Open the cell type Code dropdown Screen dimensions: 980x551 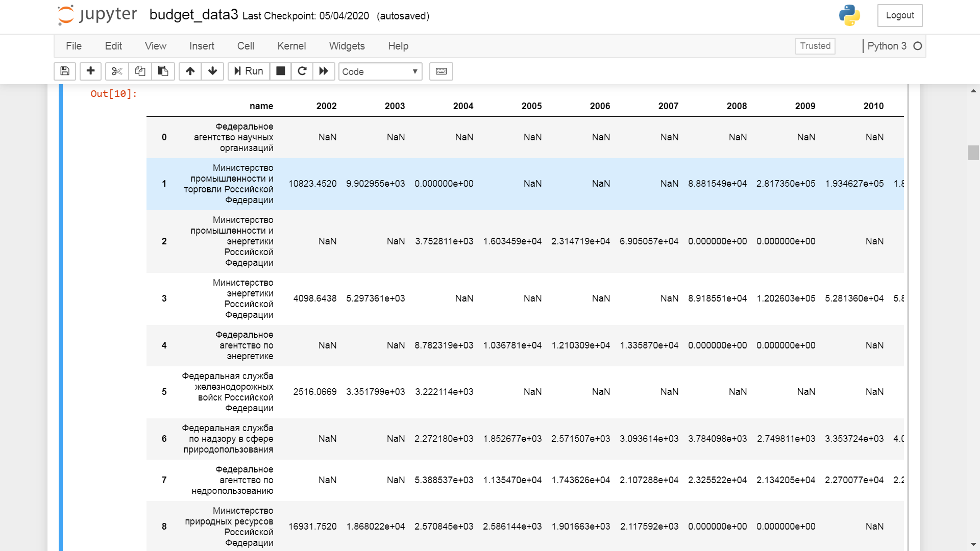coord(380,71)
